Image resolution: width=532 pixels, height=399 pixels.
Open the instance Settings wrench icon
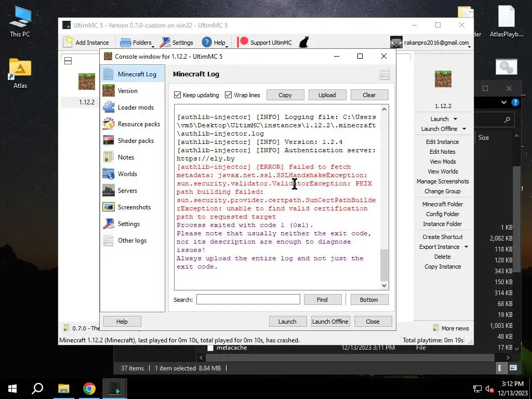pyautogui.click(x=109, y=223)
